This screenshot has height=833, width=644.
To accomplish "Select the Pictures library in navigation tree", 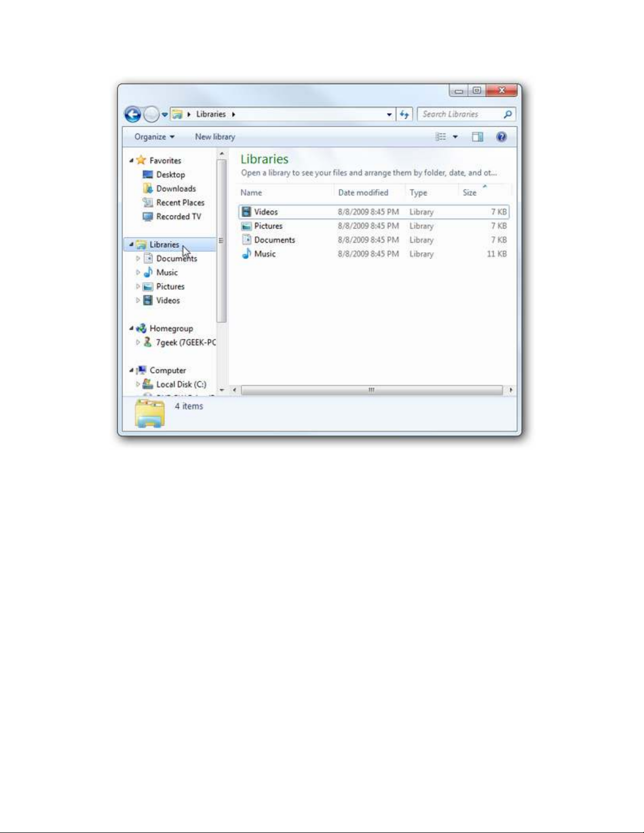I will [170, 286].
